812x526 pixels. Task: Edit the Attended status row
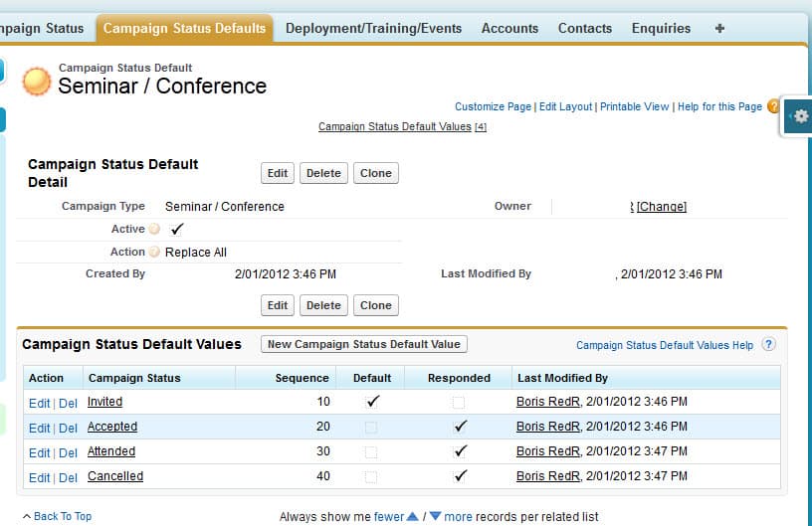coord(40,453)
